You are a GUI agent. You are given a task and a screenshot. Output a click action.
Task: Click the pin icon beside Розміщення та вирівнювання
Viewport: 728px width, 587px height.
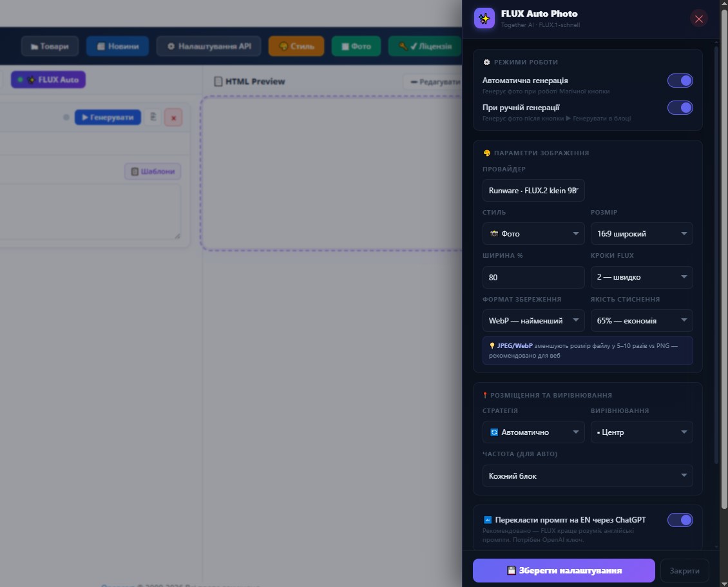[x=485, y=395]
